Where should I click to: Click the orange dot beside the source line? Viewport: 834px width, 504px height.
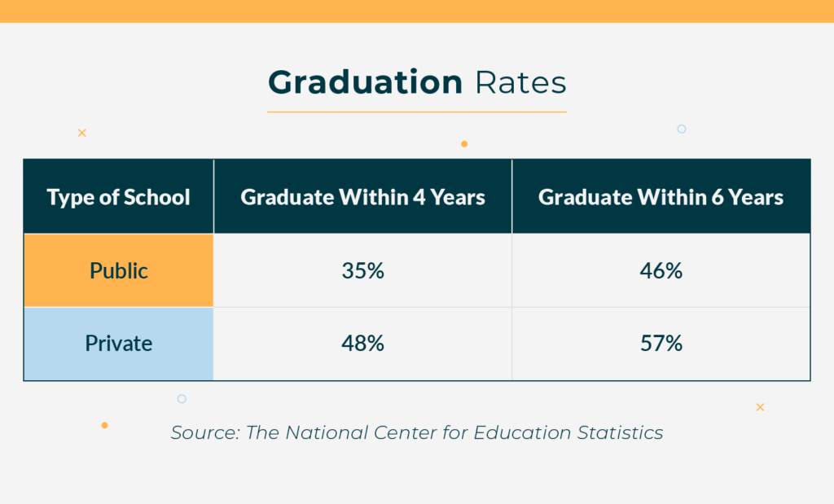tap(104, 425)
